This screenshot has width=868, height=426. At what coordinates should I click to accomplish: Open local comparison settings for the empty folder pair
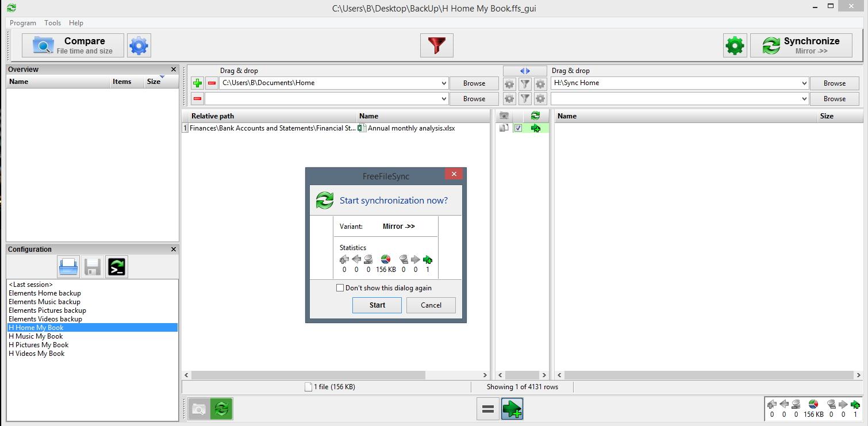point(509,99)
